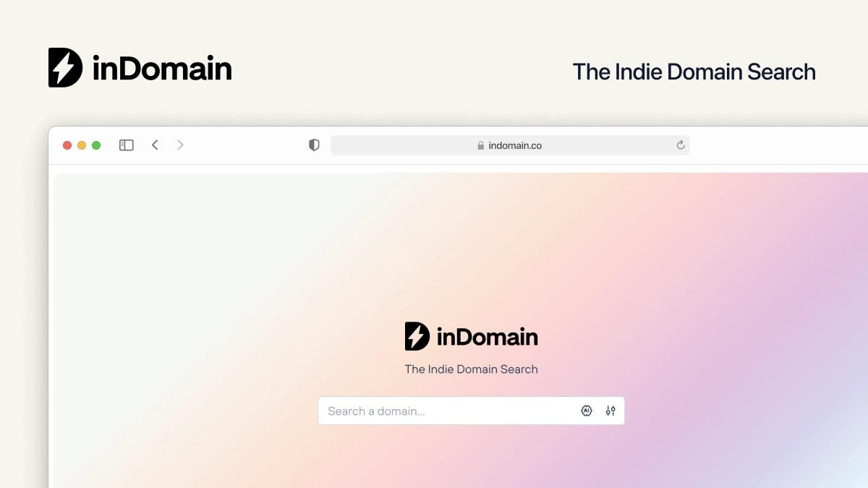This screenshot has width=868, height=488.
Task: Click the privacy shield icon in the toolbar
Action: 313,145
